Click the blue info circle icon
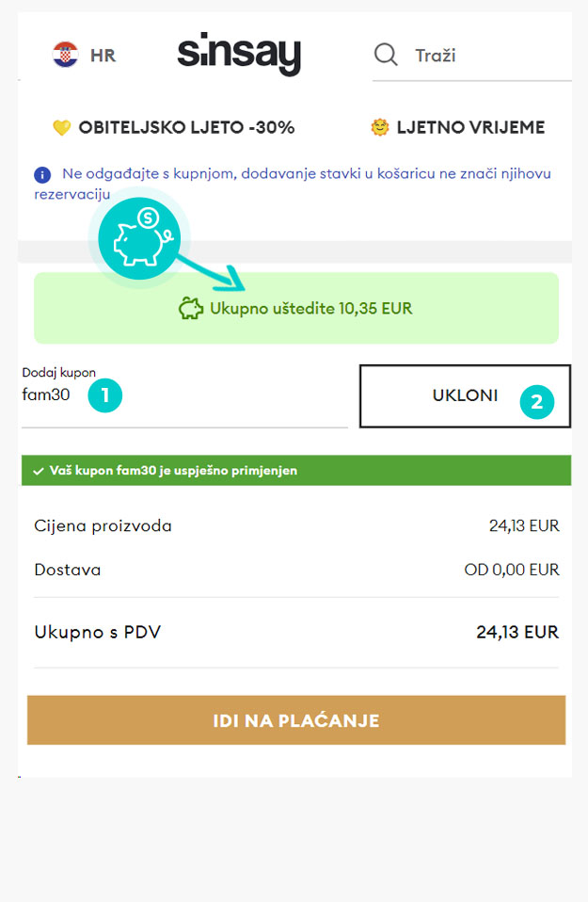 pos(42,174)
